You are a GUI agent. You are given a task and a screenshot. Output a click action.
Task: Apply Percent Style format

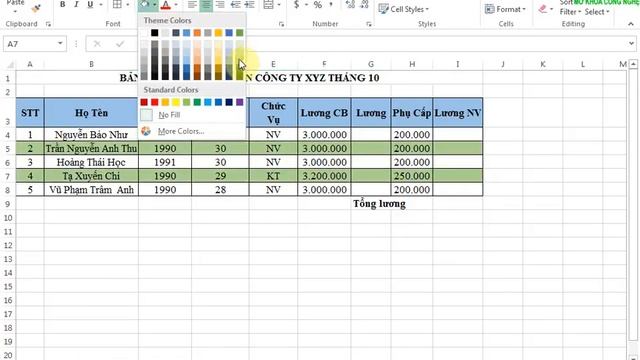click(318, 4)
